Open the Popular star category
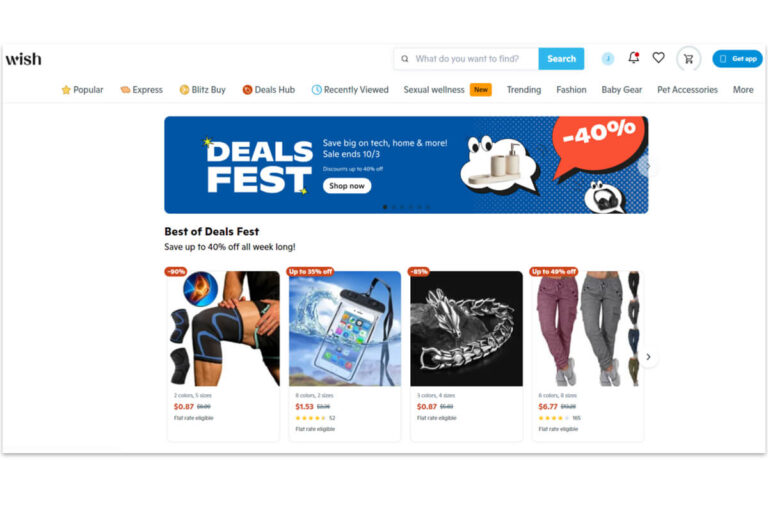 pos(82,90)
